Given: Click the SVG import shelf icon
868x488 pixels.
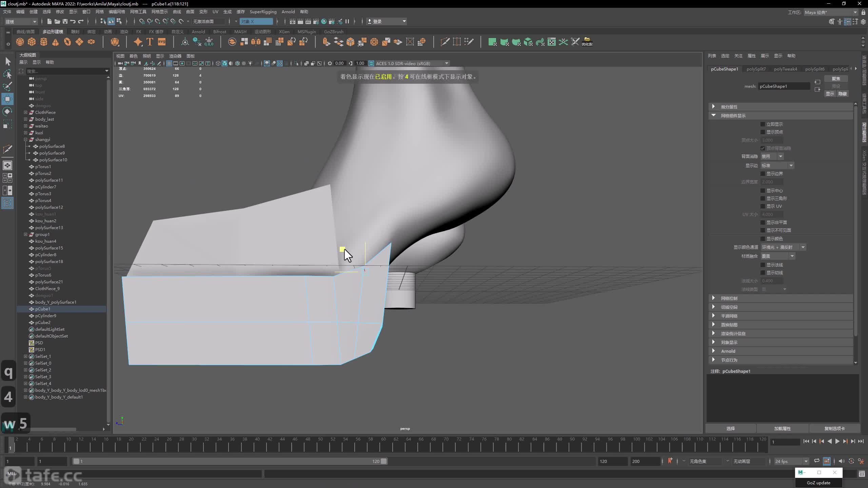Looking at the screenshot, I should click(x=162, y=42).
